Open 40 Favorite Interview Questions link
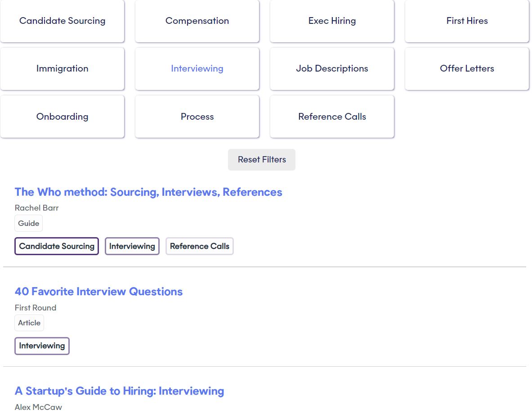The height and width of the screenshot is (414, 532). [x=98, y=292]
